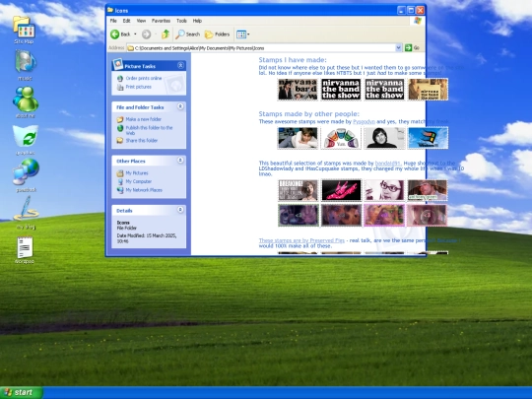
Task: Click Publish this folder to the Web
Action: pos(149,130)
